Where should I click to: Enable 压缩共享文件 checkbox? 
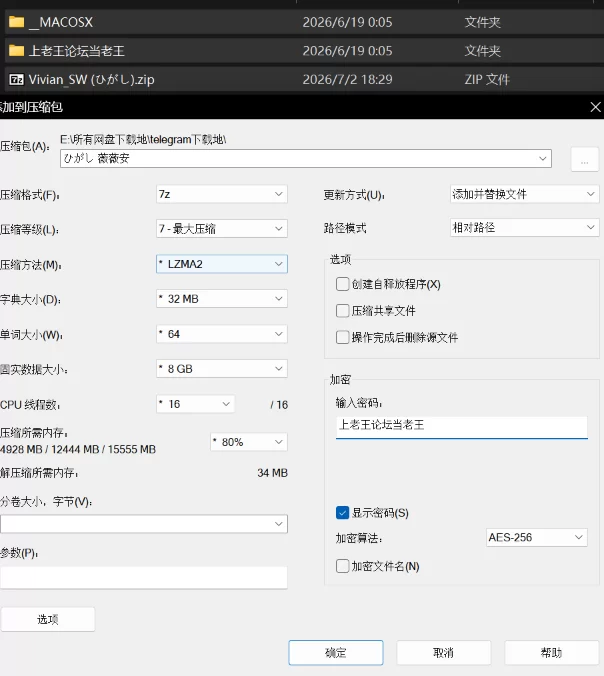(x=342, y=311)
